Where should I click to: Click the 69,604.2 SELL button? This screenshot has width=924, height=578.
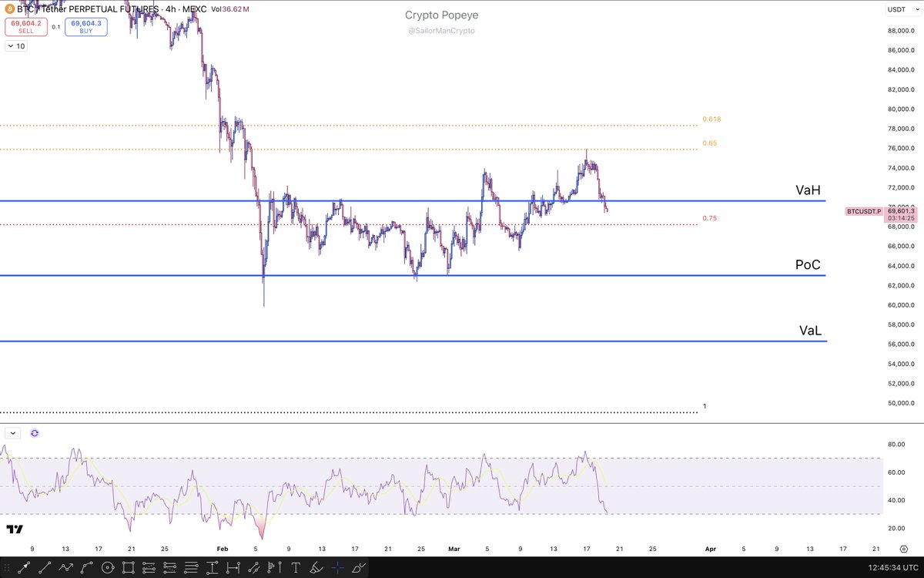tap(25, 27)
